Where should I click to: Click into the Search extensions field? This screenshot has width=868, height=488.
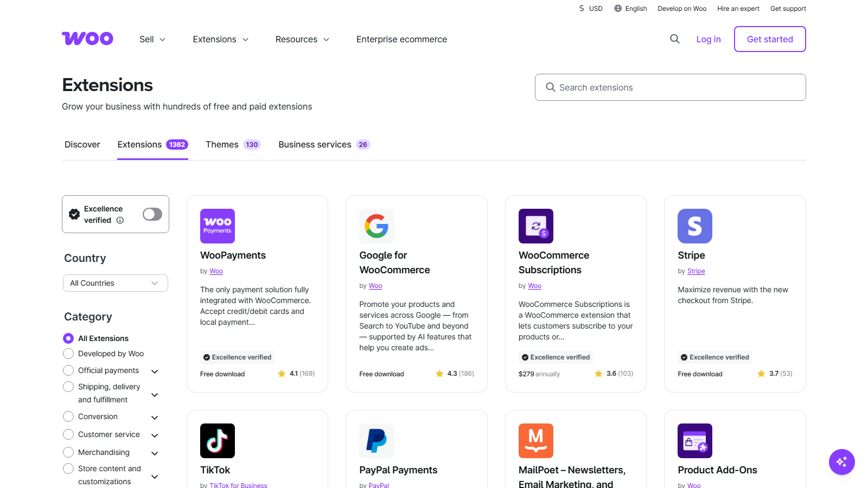pos(670,87)
